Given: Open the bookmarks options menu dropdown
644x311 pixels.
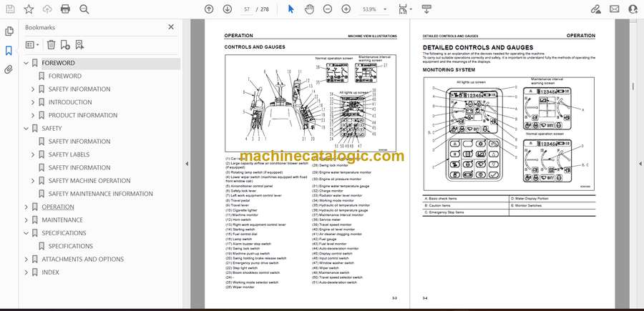Looking at the screenshot, I should point(32,45).
